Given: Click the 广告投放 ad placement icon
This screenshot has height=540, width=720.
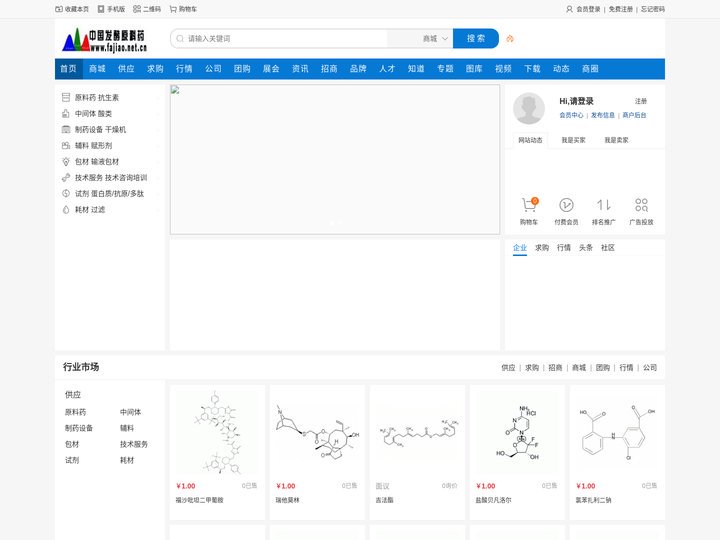Looking at the screenshot, I should 641,205.
